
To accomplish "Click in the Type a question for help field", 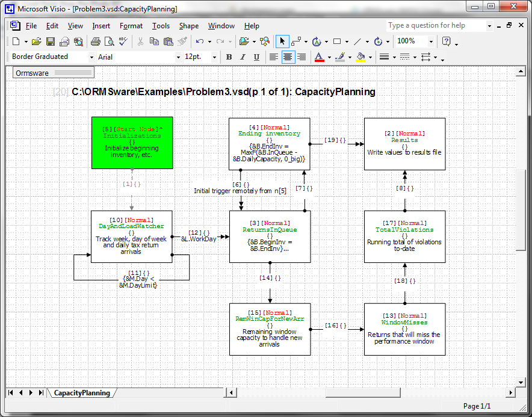I will 436,25.
